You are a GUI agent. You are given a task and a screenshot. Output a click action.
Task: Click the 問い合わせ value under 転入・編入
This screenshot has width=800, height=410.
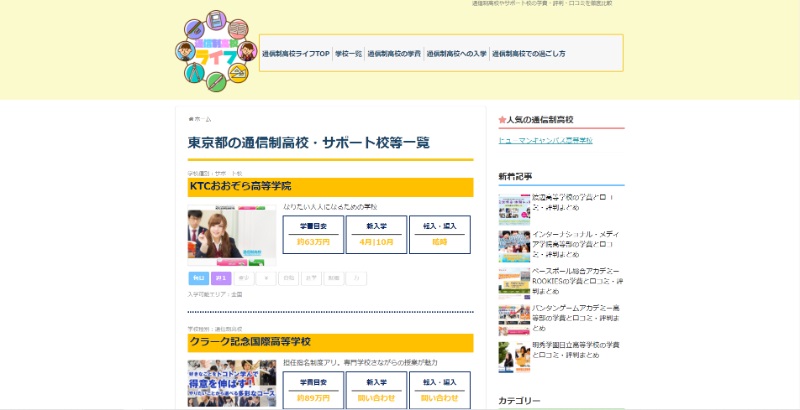pyautogui.click(x=440, y=398)
